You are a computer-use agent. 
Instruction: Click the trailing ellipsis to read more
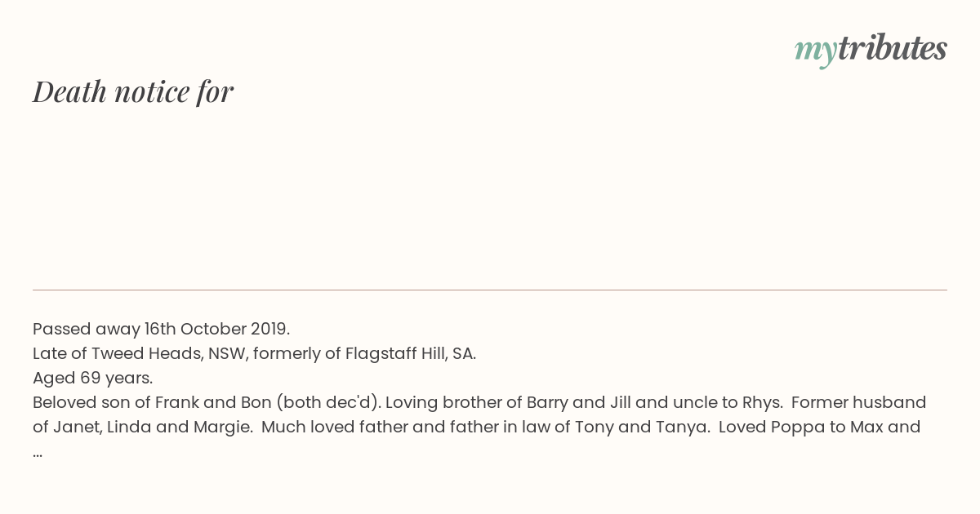[38, 452]
